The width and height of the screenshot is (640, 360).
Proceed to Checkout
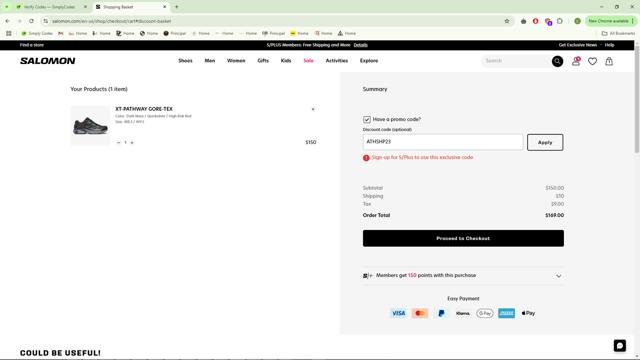[463, 238]
